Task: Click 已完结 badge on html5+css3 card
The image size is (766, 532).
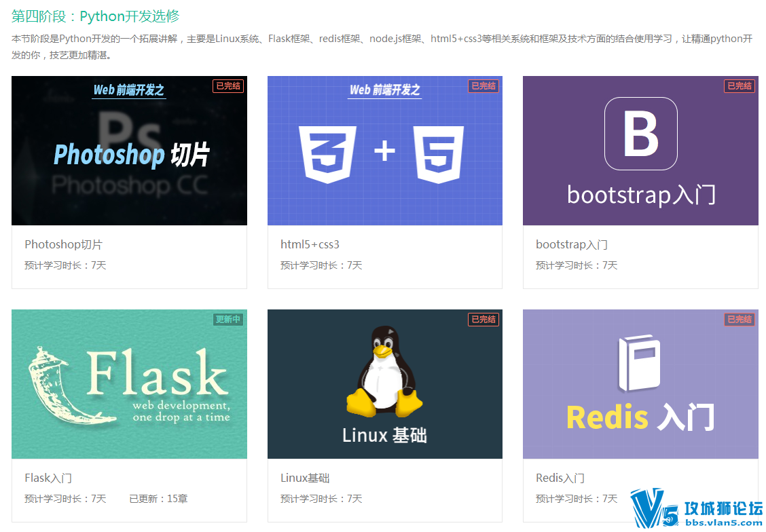Action: [x=484, y=86]
